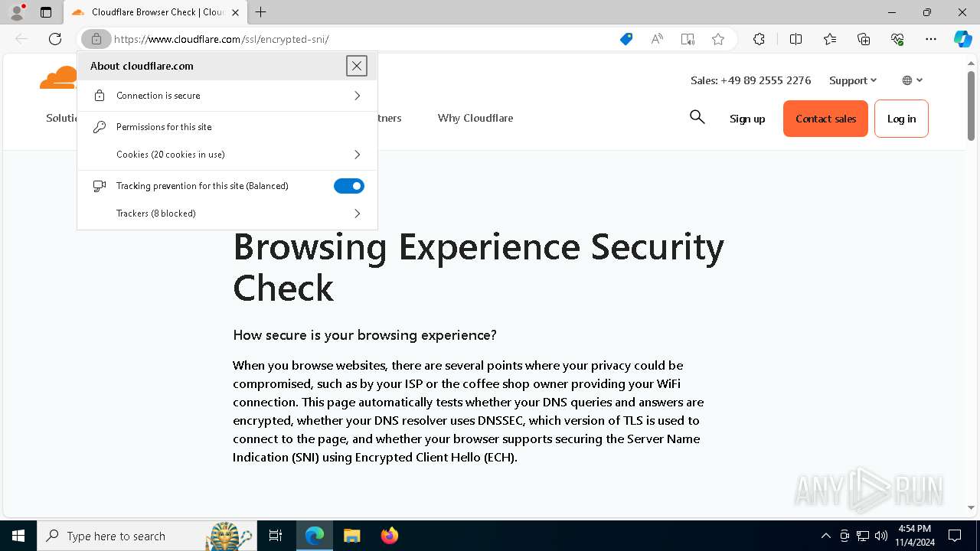
Task: Open immersive reader icon in address bar
Action: click(688, 39)
